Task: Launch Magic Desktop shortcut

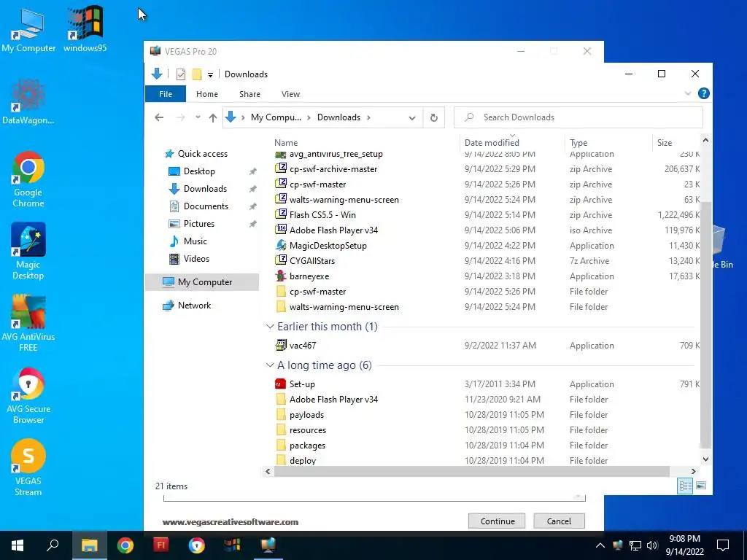Action: [x=28, y=252]
